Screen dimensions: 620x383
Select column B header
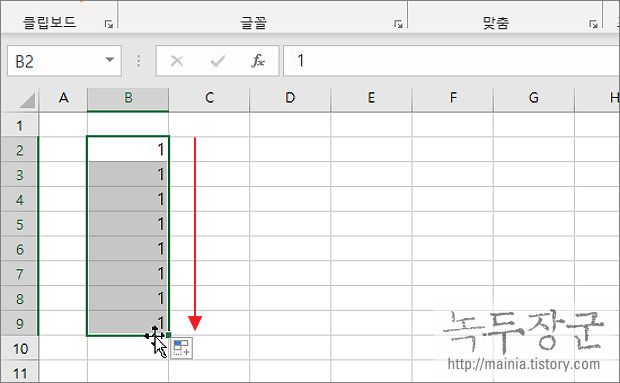[128, 98]
